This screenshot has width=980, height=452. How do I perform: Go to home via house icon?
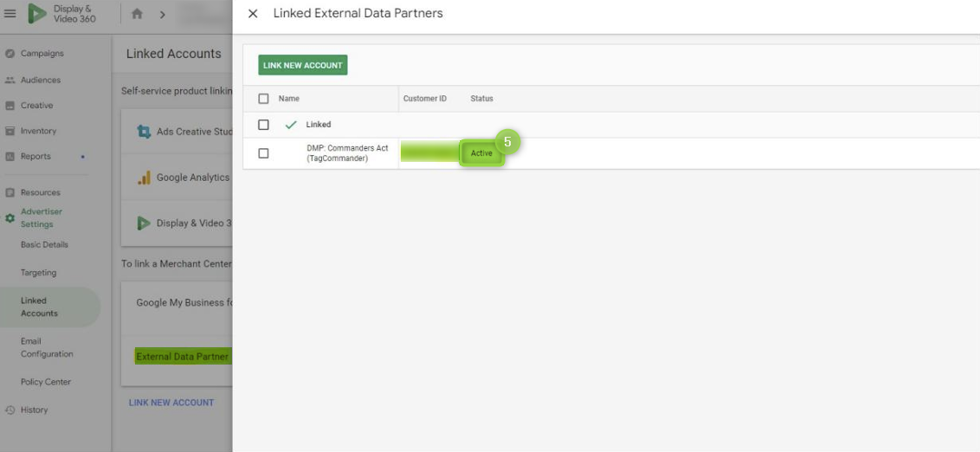137,14
